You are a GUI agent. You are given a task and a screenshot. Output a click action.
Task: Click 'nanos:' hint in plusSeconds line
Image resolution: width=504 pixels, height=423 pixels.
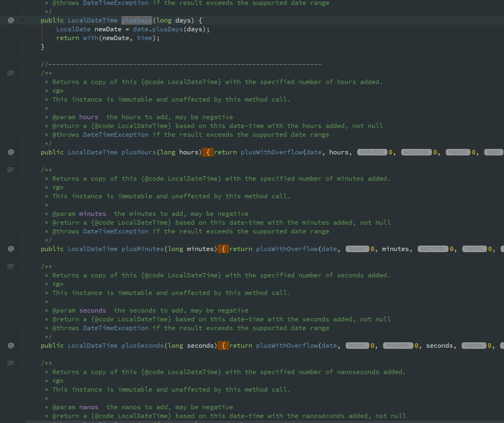coord(474,346)
